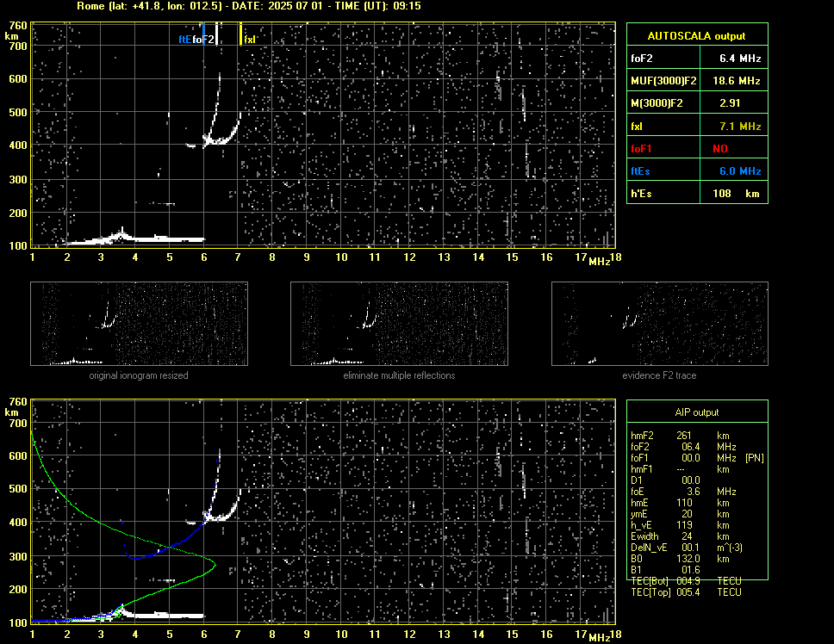Click the AIP foF2 06.4 MHz row
The height and width of the screenshot is (644, 834).
tap(683, 447)
